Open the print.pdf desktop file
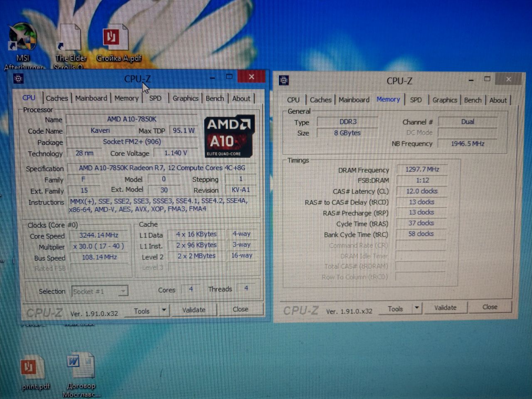The width and height of the screenshot is (532, 399). 35,373
